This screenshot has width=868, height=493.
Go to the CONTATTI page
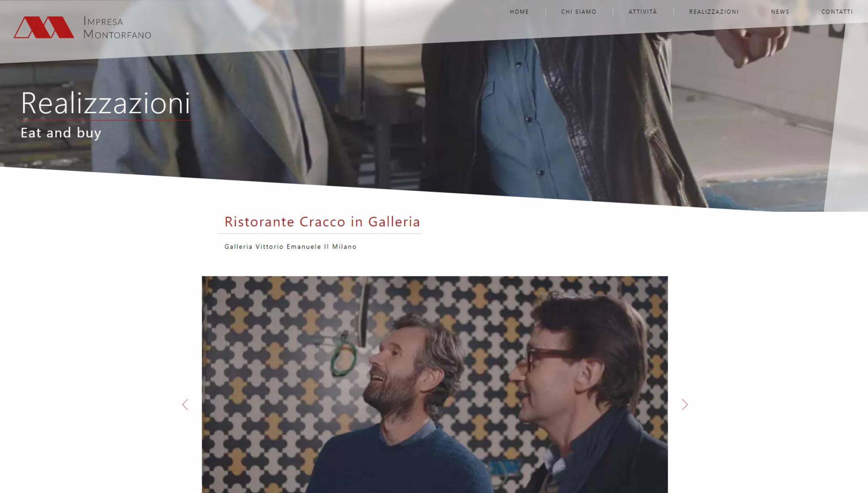click(837, 12)
